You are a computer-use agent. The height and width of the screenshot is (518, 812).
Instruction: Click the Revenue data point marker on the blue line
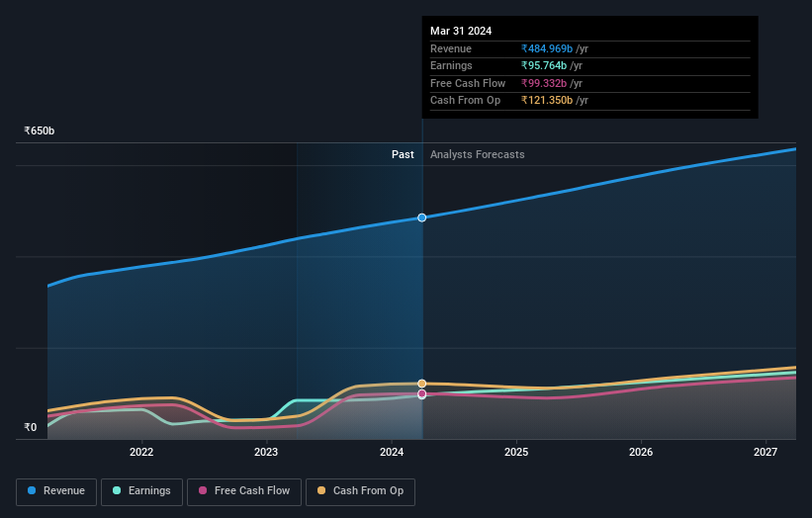coord(422,217)
